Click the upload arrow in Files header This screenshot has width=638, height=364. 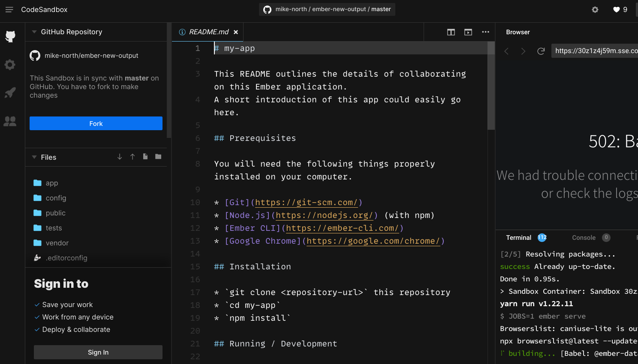[132, 157]
